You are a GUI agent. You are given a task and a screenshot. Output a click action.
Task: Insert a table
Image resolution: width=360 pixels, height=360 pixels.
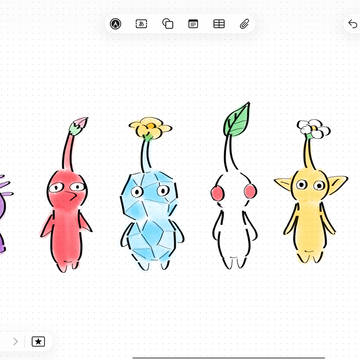click(219, 24)
